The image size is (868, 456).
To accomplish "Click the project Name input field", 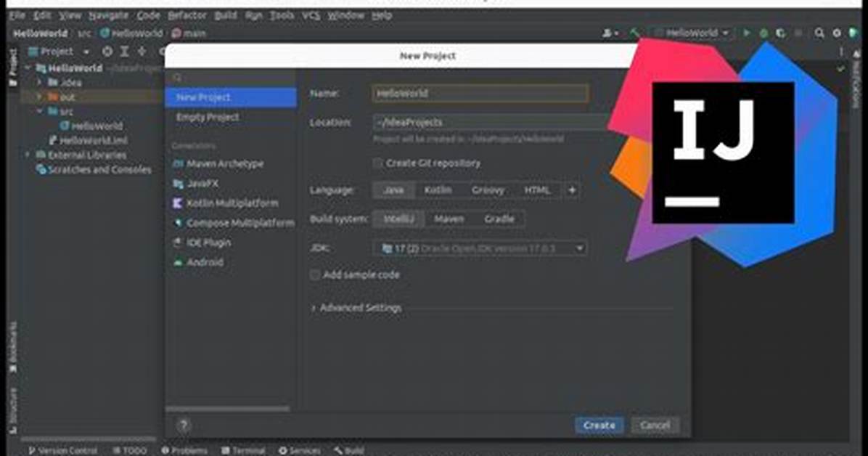I will coord(480,93).
